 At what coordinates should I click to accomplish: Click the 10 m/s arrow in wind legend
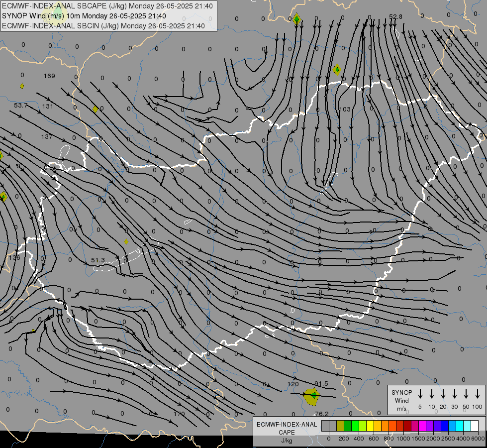click(431, 394)
